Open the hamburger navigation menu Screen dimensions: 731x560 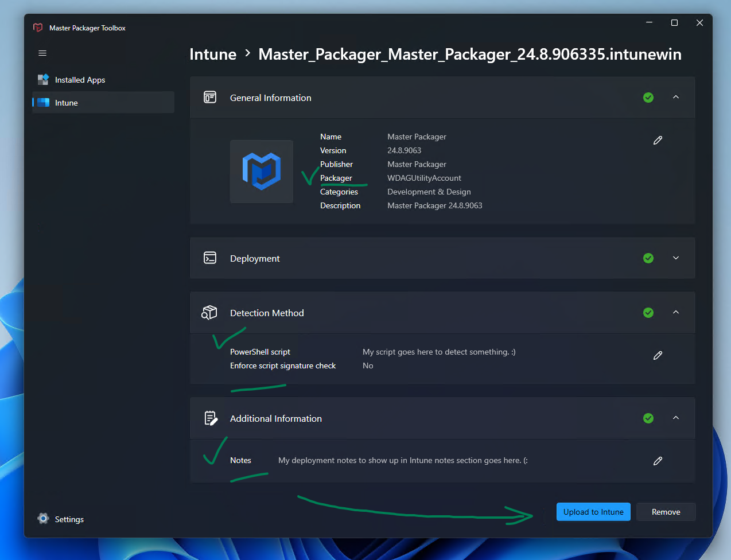click(42, 53)
